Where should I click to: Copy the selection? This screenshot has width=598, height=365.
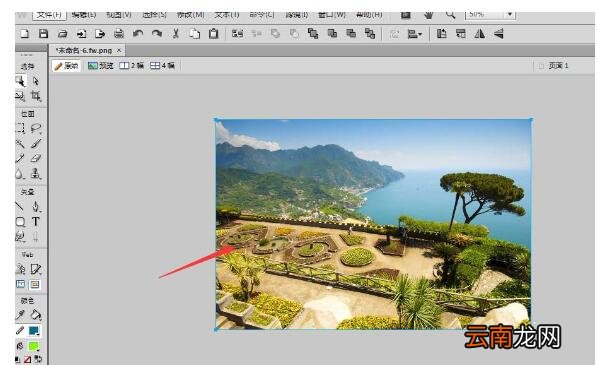click(x=195, y=34)
